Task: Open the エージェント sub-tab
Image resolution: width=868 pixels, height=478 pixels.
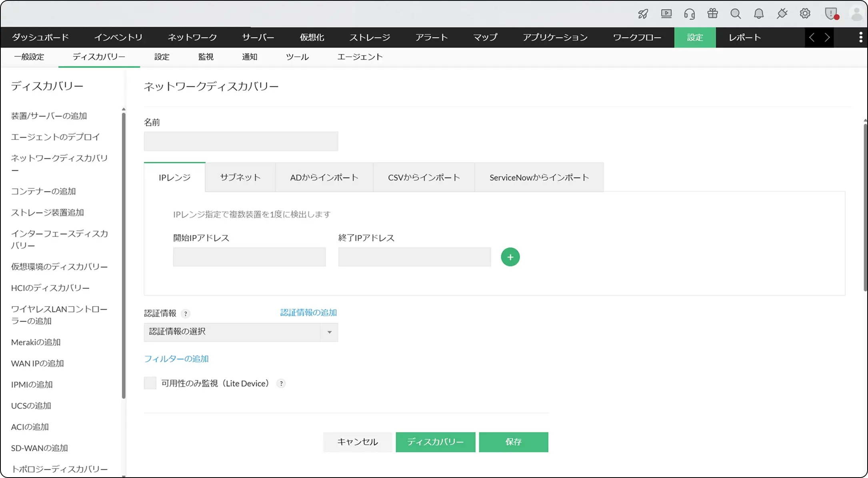Action: pyautogui.click(x=360, y=57)
